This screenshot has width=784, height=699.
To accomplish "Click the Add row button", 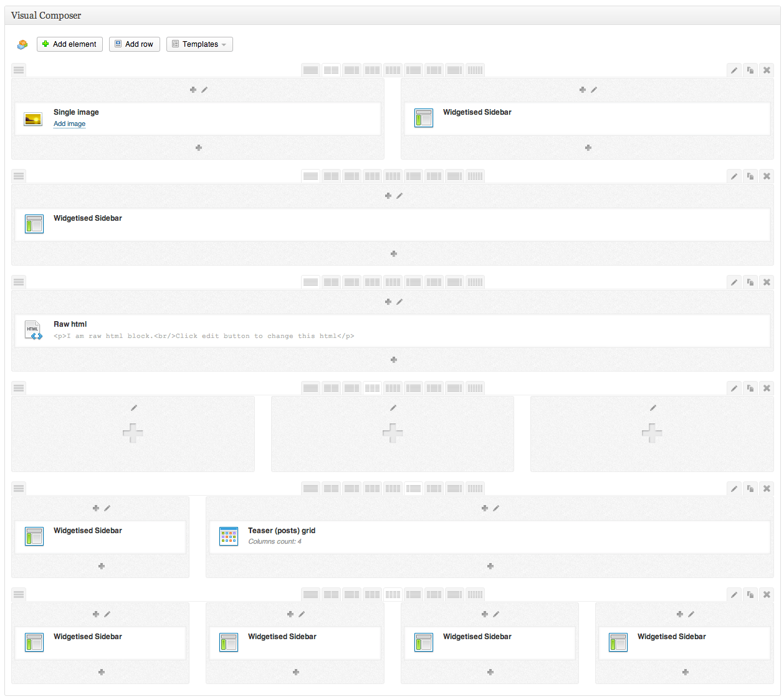I will click(135, 44).
